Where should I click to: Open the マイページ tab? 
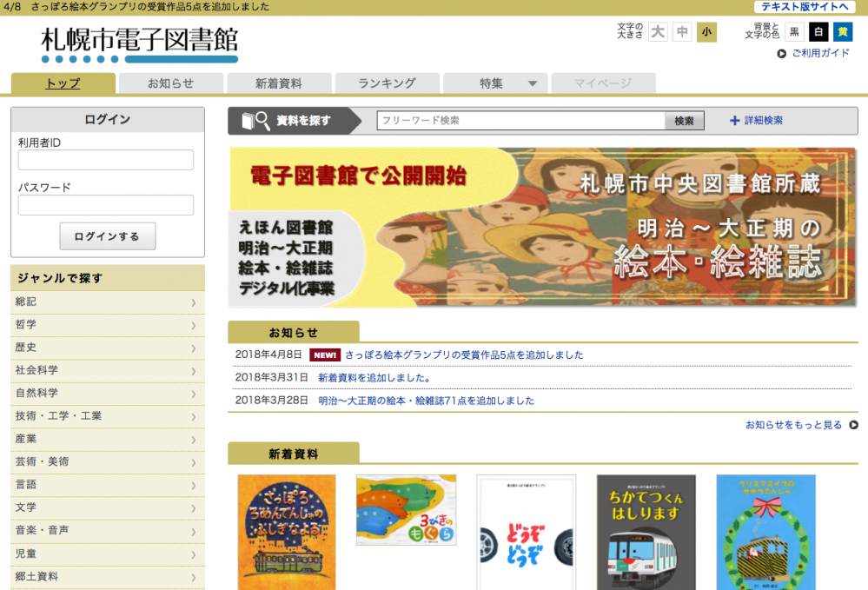[x=603, y=83]
